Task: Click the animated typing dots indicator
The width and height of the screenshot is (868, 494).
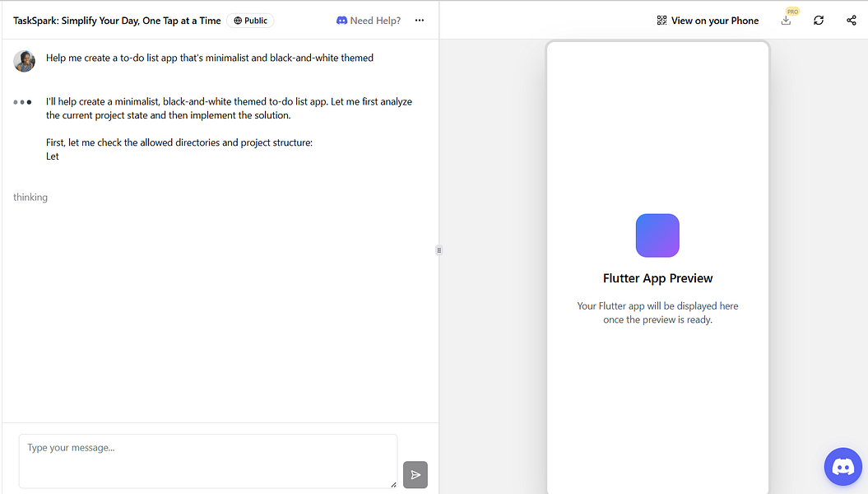Action: point(23,102)
